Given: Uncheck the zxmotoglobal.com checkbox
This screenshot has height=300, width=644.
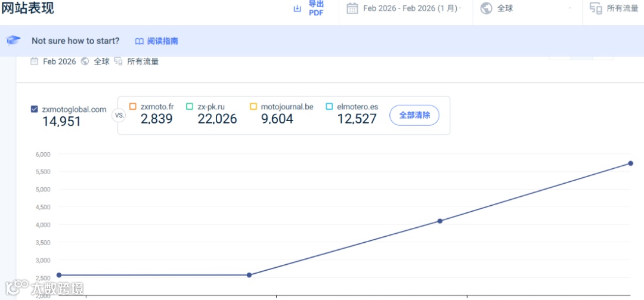Looking at the screenshot, I should click(35, 109).
